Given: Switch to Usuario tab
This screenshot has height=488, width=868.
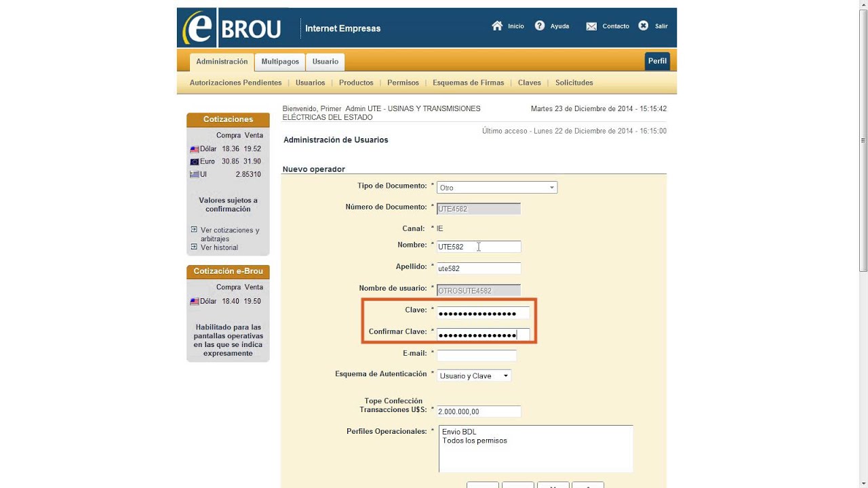Looking at the screenshot, I should (325, 62).
